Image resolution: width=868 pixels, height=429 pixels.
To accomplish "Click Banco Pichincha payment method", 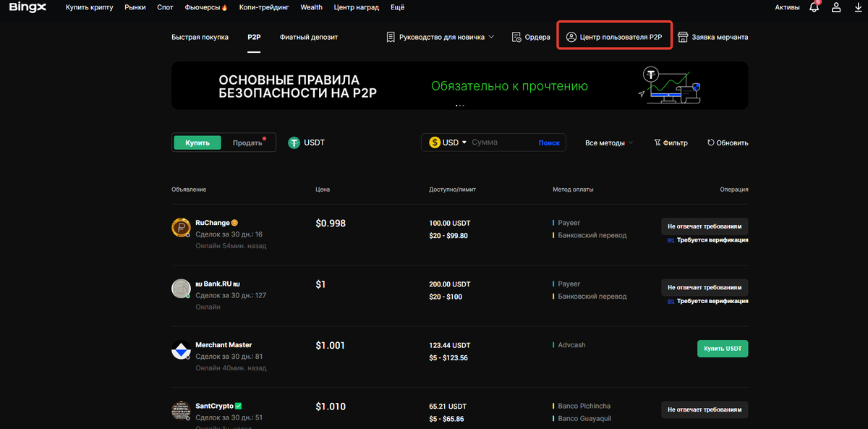I will click(584, 406).
